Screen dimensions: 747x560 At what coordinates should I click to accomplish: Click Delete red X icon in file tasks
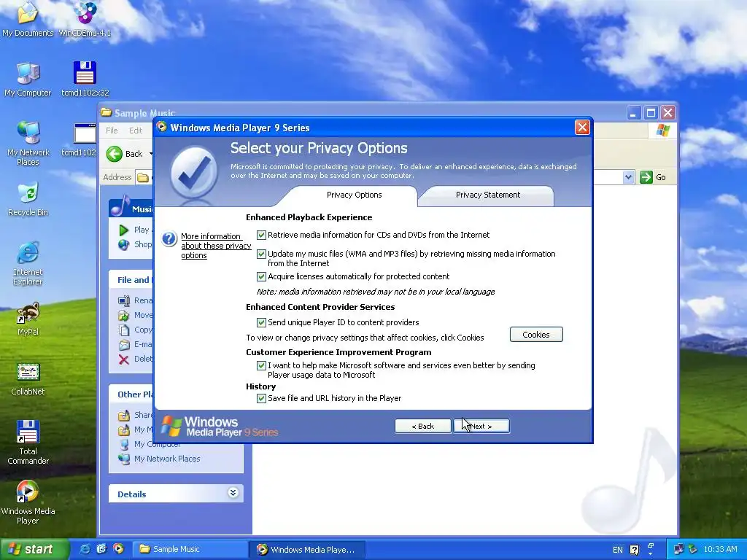124,359
